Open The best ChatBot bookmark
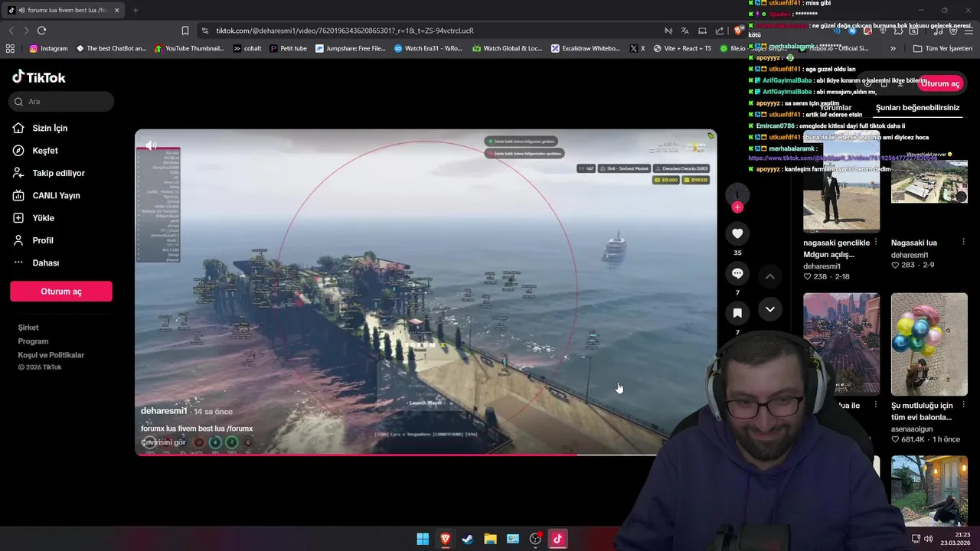 click(110, 48)
